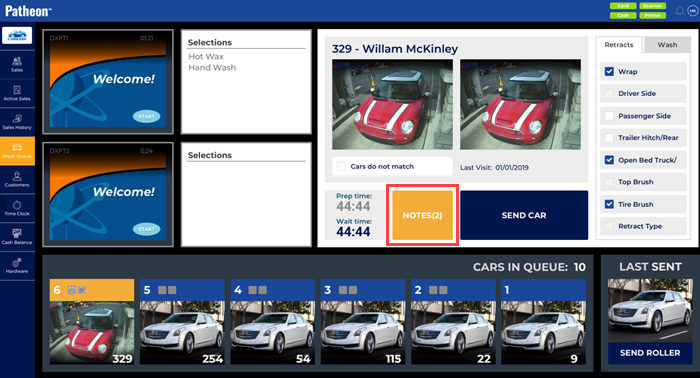
Task: Open the Time Clock sidebar icon
Action: [x=17, y=208]
